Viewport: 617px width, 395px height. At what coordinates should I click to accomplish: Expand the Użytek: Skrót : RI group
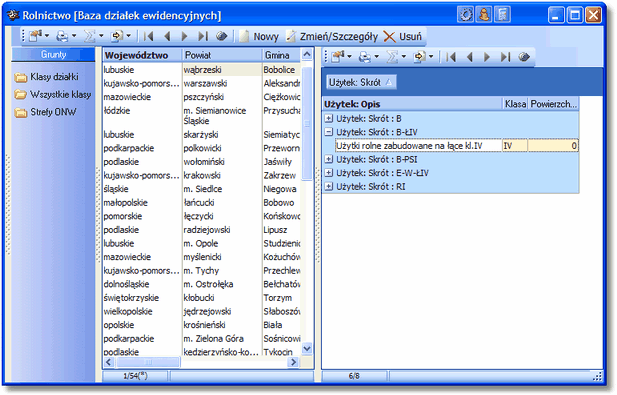tap(329, 186)
